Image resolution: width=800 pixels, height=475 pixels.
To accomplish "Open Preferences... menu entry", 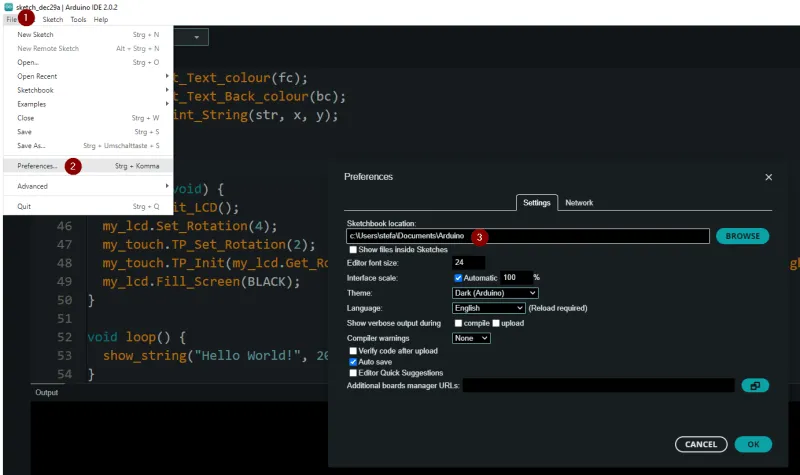I will [x=88, y=166].
